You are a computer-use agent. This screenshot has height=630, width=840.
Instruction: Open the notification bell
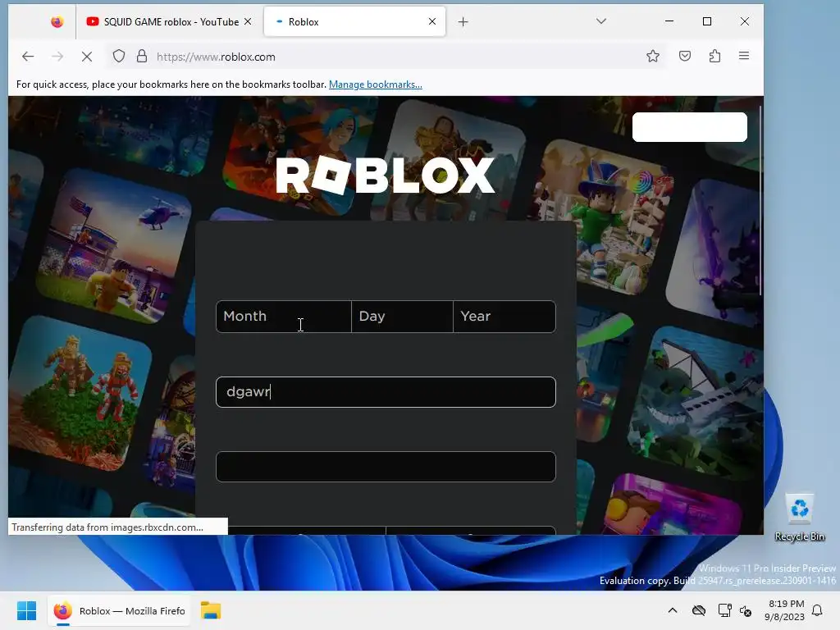(818, 610)
